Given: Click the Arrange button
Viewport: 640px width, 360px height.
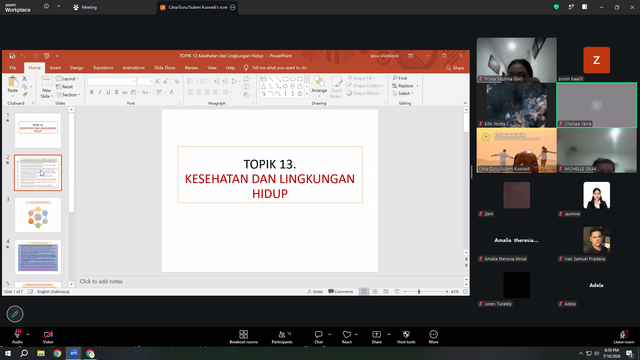Looking at the screenshot, I should coord(319,85).
